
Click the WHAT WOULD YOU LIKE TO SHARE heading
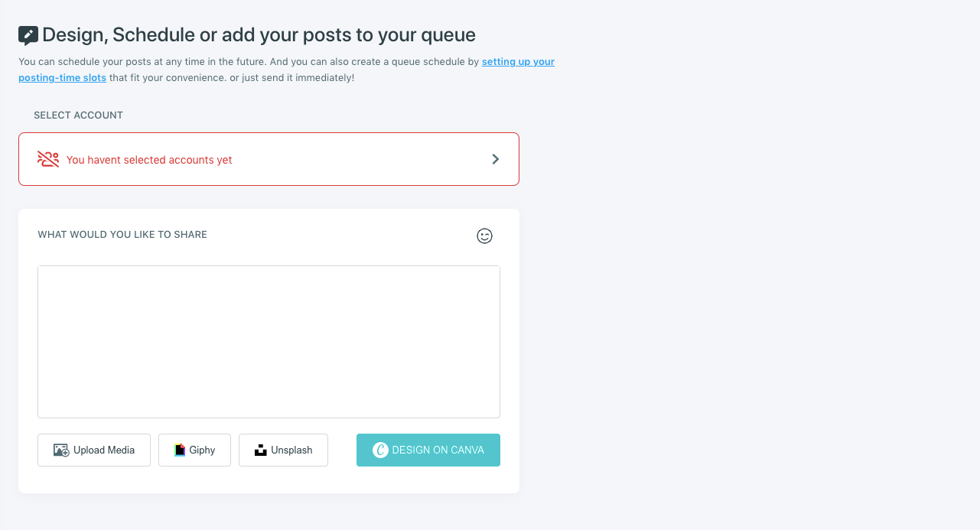[122, 234]
